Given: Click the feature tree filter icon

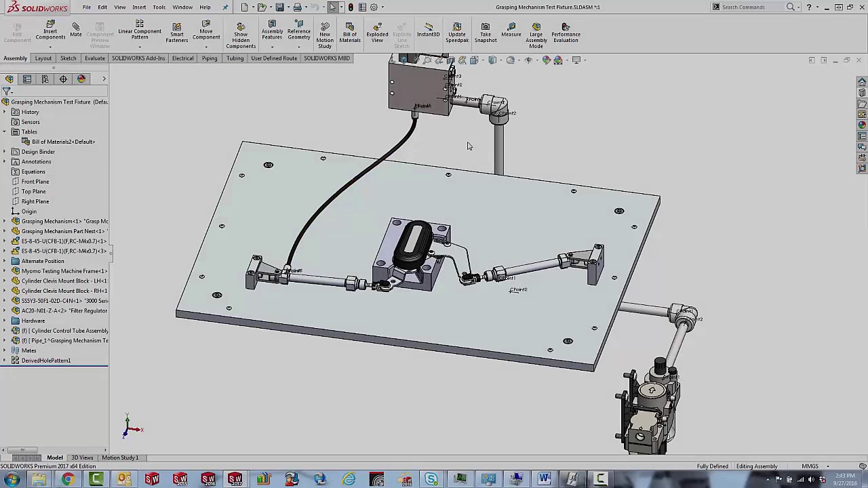Looking at the screenshot, I should [7, 91].
